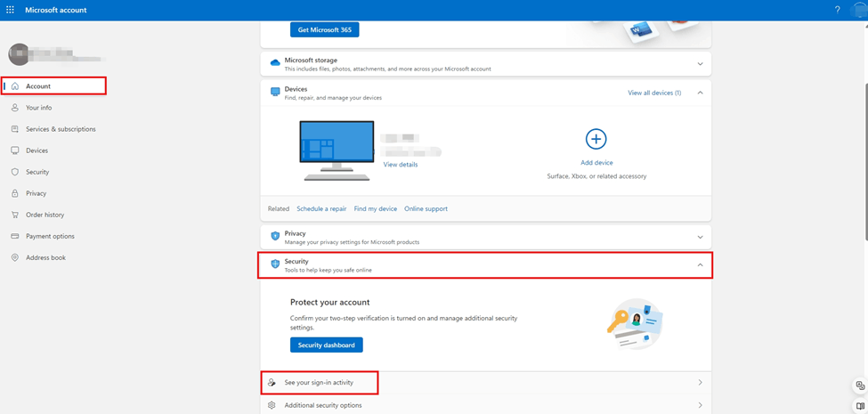Open the View all devices (1) link

click(654, 93)
